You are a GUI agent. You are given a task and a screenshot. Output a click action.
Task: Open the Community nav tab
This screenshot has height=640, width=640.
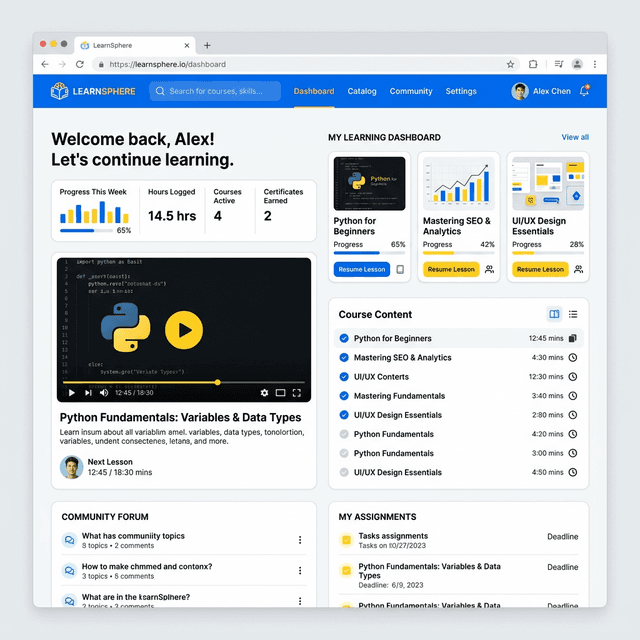click(x=411, y=91)
